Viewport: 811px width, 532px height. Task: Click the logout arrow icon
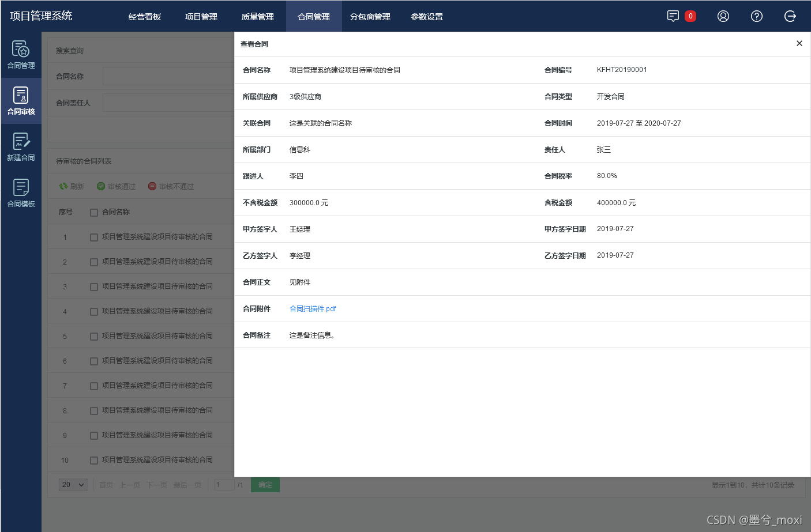[790, 16]
